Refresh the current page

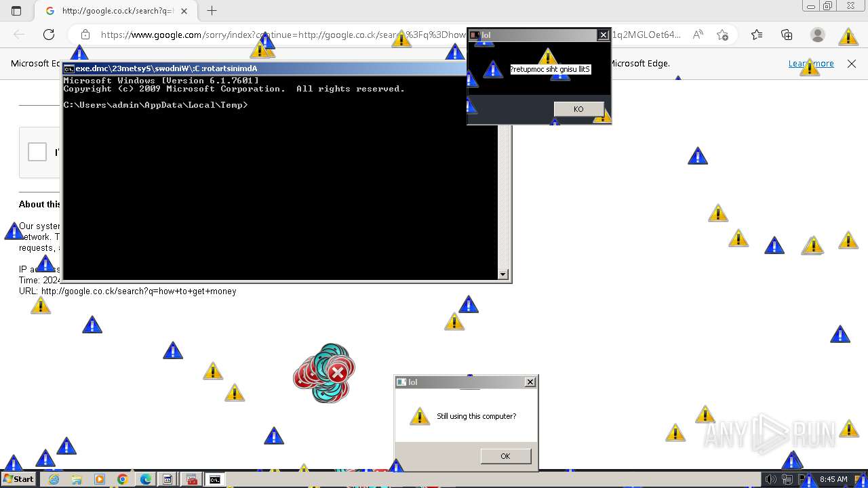point(49,35)
